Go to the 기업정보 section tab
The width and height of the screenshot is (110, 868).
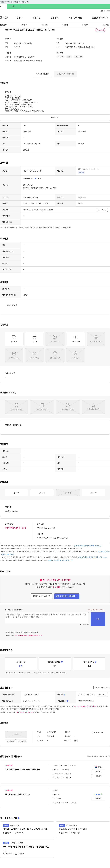(106, 25)
